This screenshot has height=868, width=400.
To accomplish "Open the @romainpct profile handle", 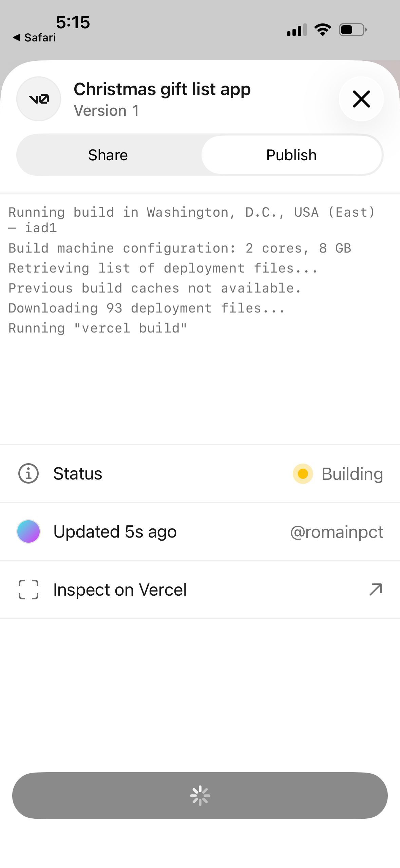I will pyautogui.click(x=337, y=532).
